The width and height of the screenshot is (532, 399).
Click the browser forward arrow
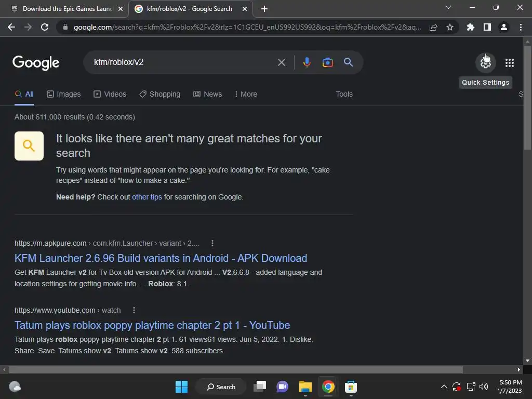pyautogui.click(x=28, y=27)
